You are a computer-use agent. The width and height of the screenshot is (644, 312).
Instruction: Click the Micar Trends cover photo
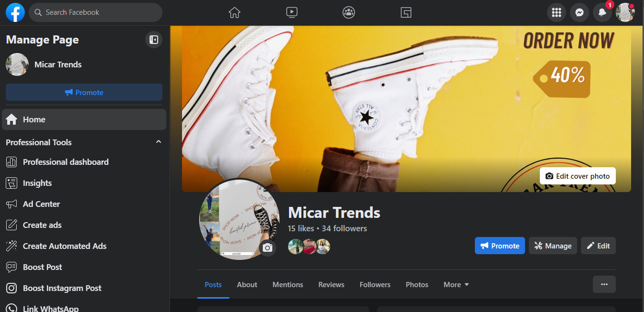(406, 109)
